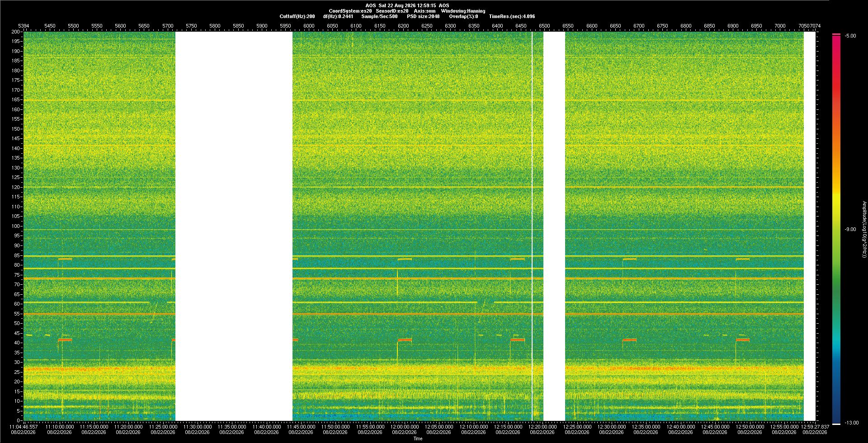Viewport: 868px width, 443px height.
Task: Click the '120' frequency axis label
Action: coord(16,187)
